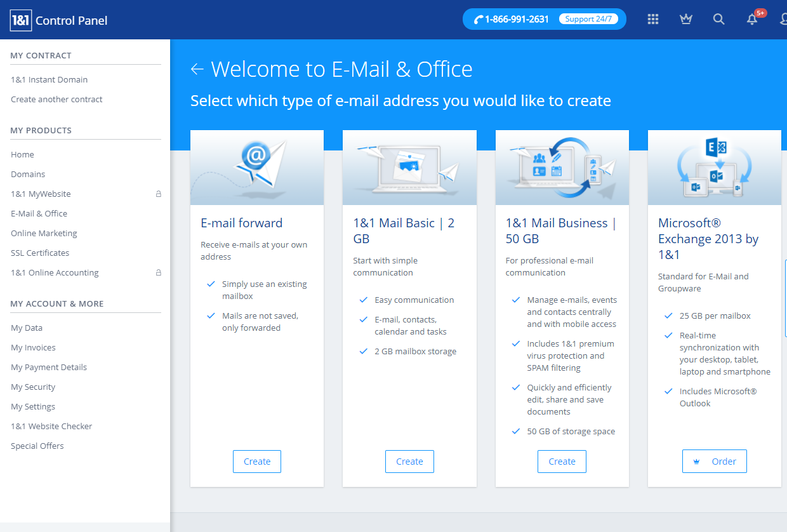The image size is (787, 532).
Task: Open SSL Certificates
Action: point(40,253)
